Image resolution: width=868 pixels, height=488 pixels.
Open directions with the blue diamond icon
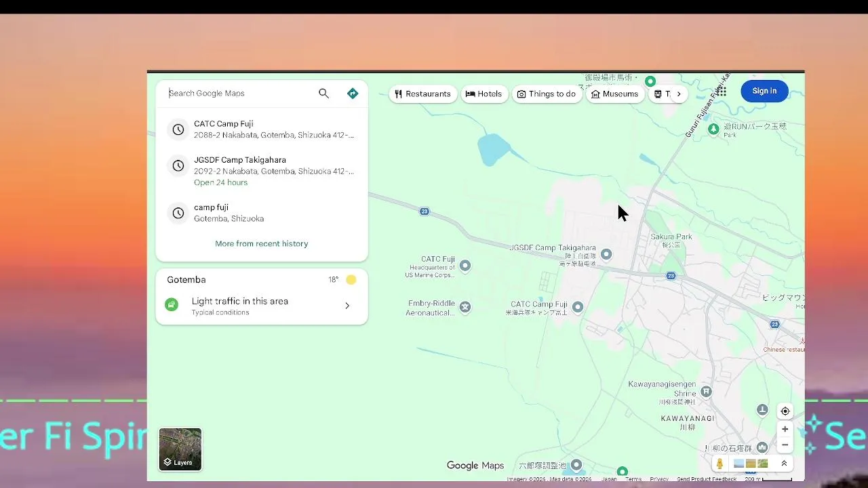click(353, 94)
